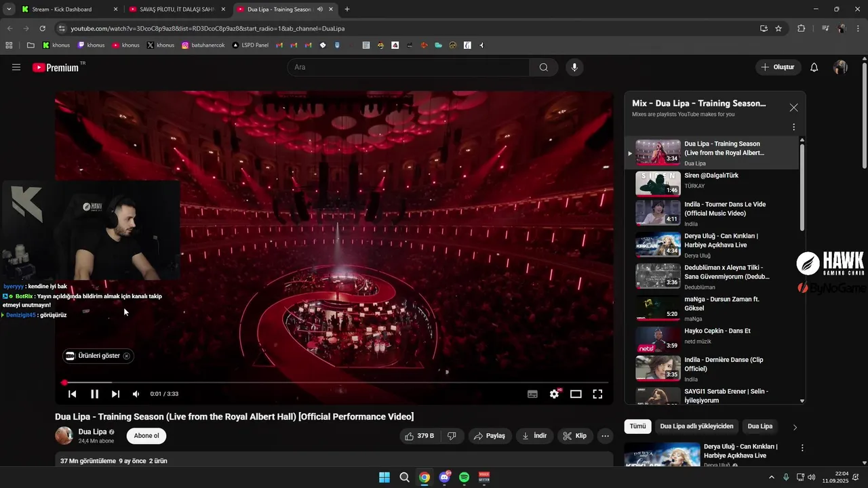Screen dimensions: 868x488
Task: Select the Tümü filter chip
Action: click(637, 426)
